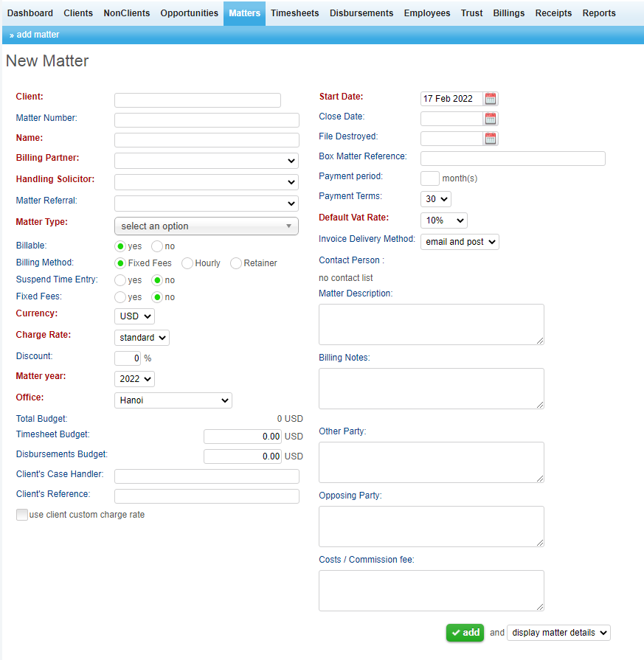Click the File Destroyed calendar icon
This screenshot has height=660, width=644.
pyautogui.click(x=491, y=139)
